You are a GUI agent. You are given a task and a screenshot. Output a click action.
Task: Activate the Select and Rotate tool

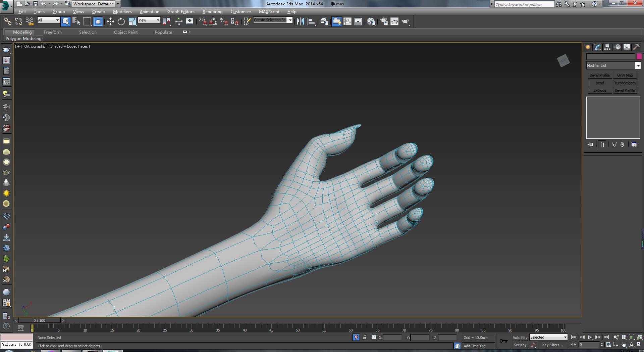coord(121,21)
